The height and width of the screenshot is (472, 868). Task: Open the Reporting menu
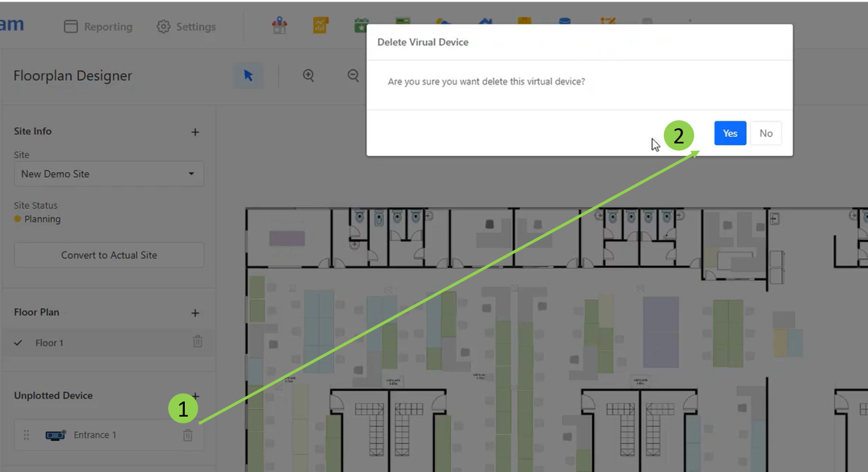pos(99,27)
